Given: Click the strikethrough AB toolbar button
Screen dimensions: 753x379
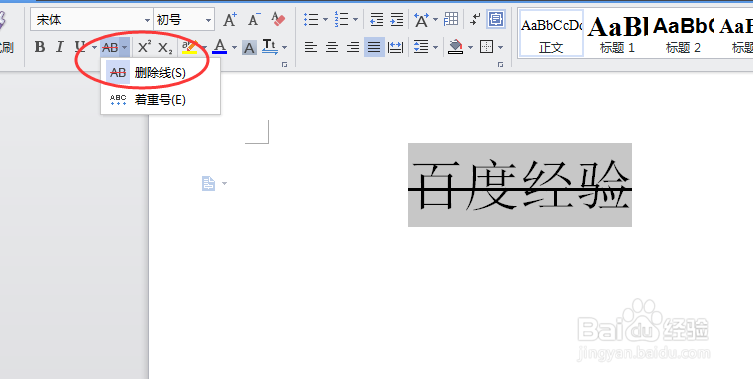Looking at the screenshot, I should [110, 47].
